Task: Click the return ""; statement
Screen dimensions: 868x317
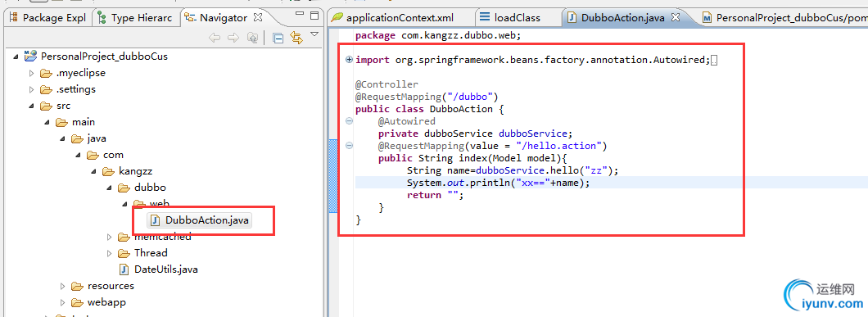Action: 435,195
